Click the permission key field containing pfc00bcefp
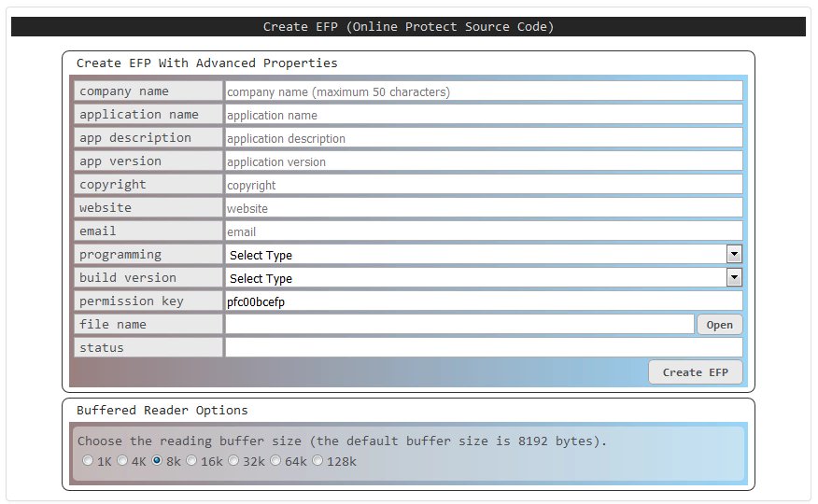The height and width of the screenshot is (504, 818). 484,301
